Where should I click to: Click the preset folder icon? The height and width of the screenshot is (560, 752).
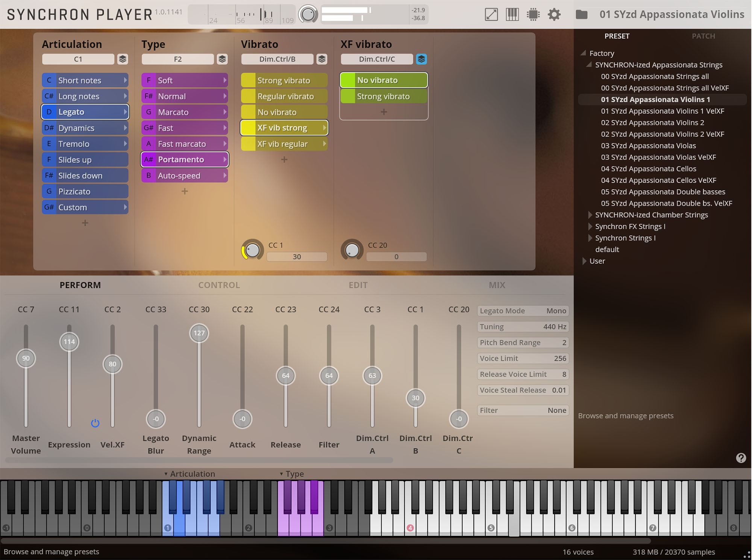(x=581, y=15)
